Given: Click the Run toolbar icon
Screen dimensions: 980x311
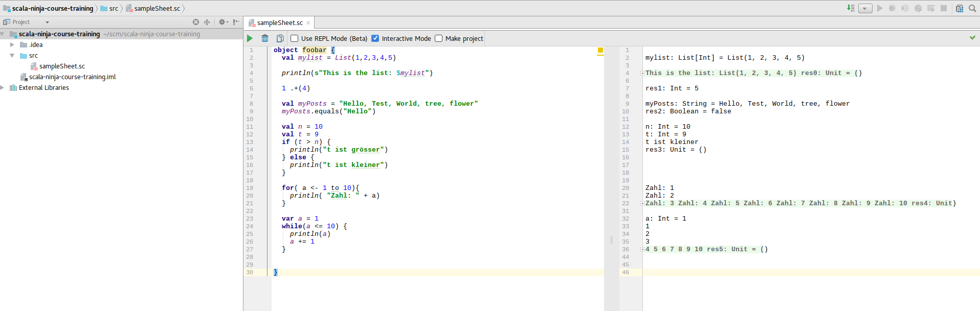Looking at the screenshot, I should [x=880, y=8].
